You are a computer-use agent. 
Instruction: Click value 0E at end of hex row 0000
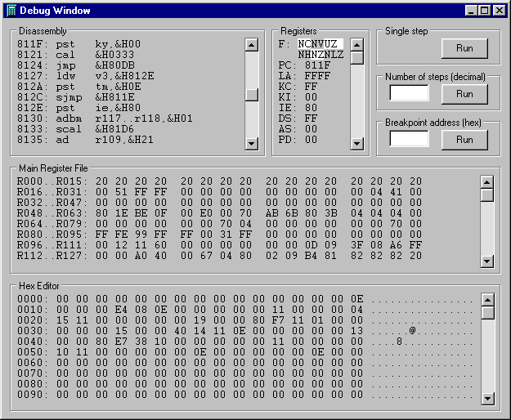tap(356, 299)
